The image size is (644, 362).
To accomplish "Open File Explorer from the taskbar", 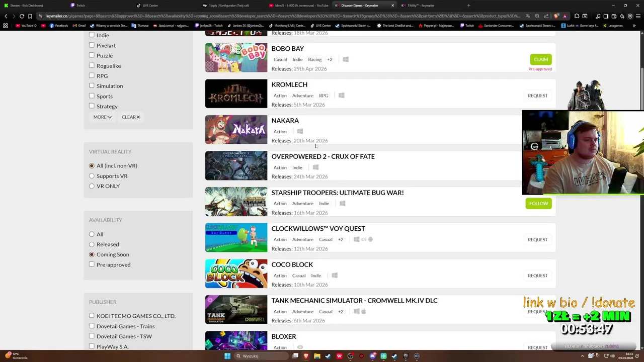I will pyautogui.click(x=317, y=356).
